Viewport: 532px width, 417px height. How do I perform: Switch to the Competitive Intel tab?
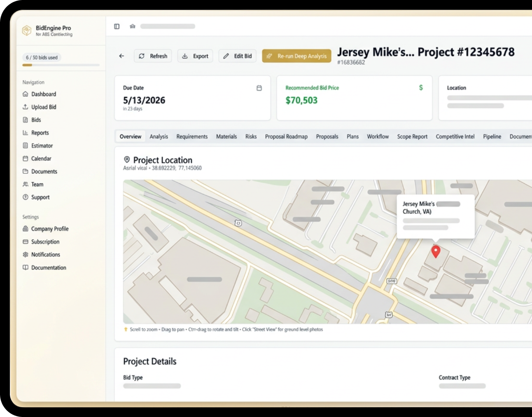[x=455, y=136]
